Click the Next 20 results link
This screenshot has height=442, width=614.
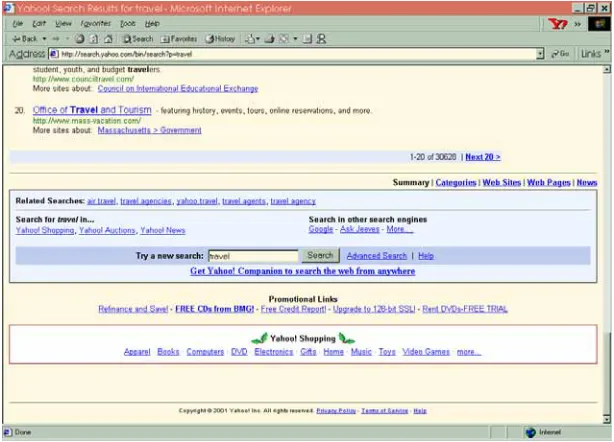(x=483, y=157)
